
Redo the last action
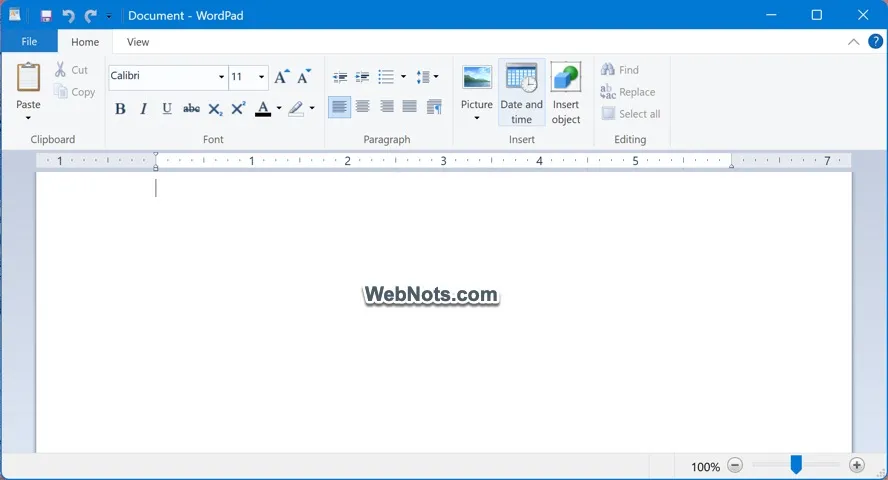click(90, 16)
